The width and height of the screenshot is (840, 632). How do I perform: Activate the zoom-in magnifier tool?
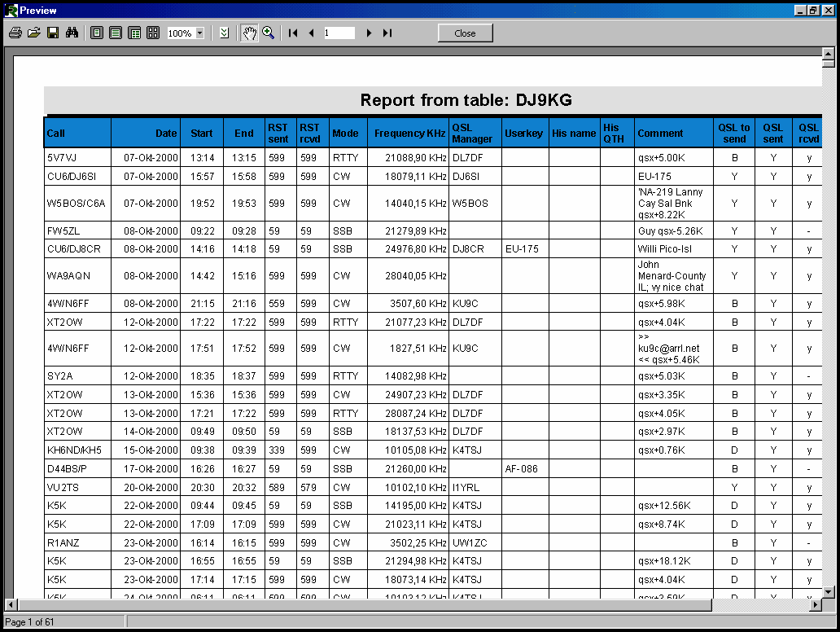tap(269, 33)
